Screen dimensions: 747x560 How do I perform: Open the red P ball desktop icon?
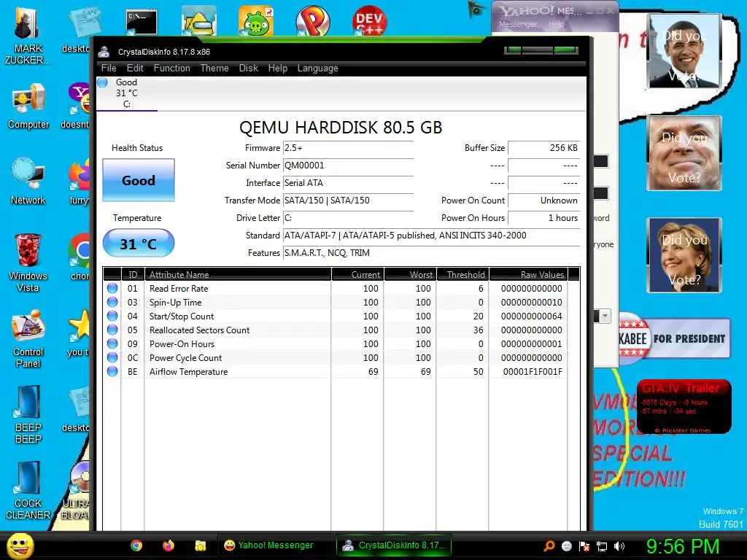click(x=312, y=21)
